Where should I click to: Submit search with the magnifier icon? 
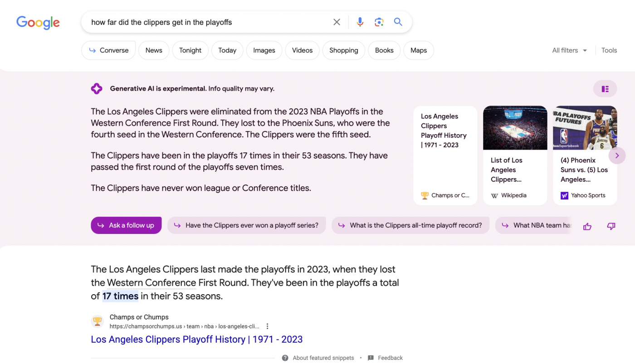[398, 22]
